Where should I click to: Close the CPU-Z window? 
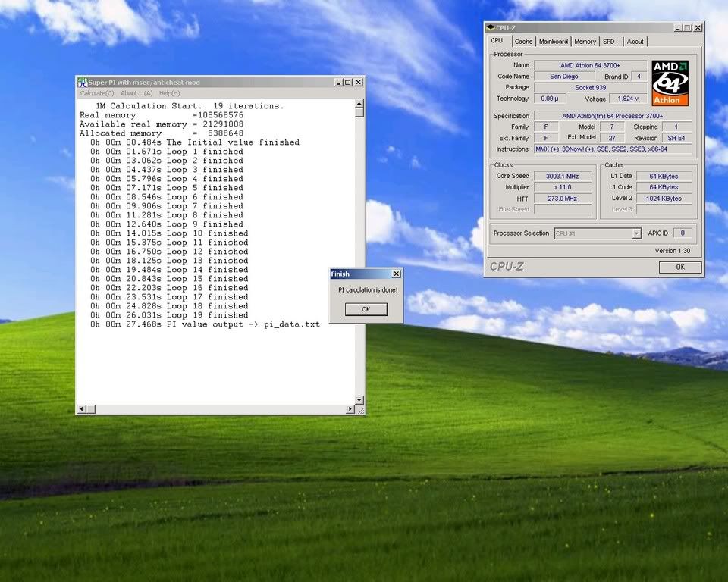(x=698, y=28)
